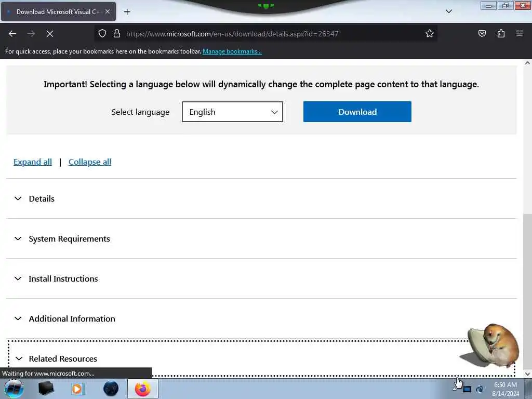List all tabs dropdown arrow
The image size is (532, 399).
tap(448, 11)
